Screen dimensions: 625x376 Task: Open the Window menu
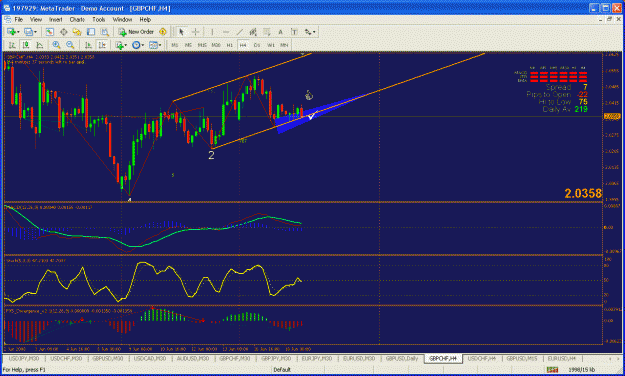[x=122, y=20]
